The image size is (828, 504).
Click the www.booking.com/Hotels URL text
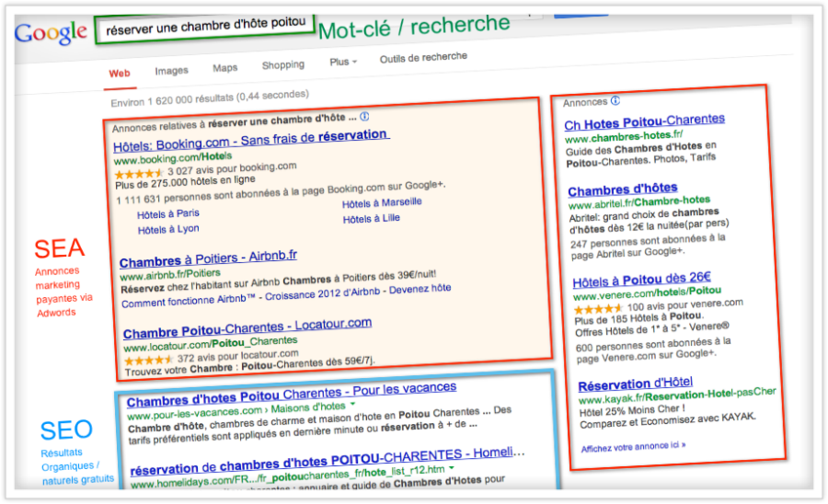tap(173, 158)
